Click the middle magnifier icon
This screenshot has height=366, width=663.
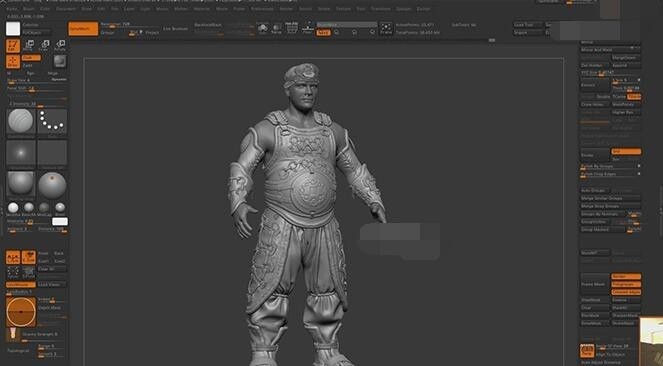[x=354, y=33]
